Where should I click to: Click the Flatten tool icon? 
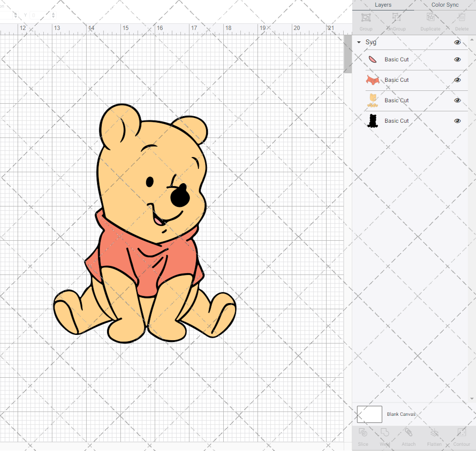pos(435,432)
